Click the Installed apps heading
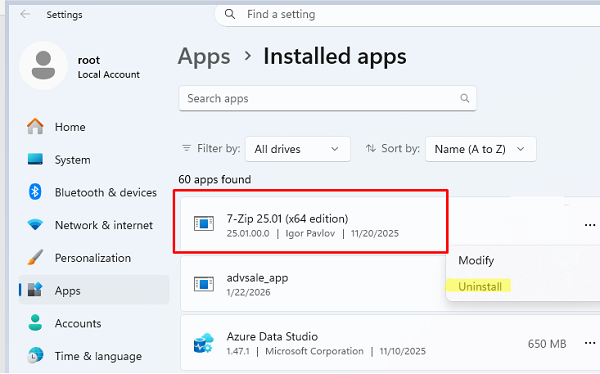Viewport: 600px width, 374px height. pos(335,57)
